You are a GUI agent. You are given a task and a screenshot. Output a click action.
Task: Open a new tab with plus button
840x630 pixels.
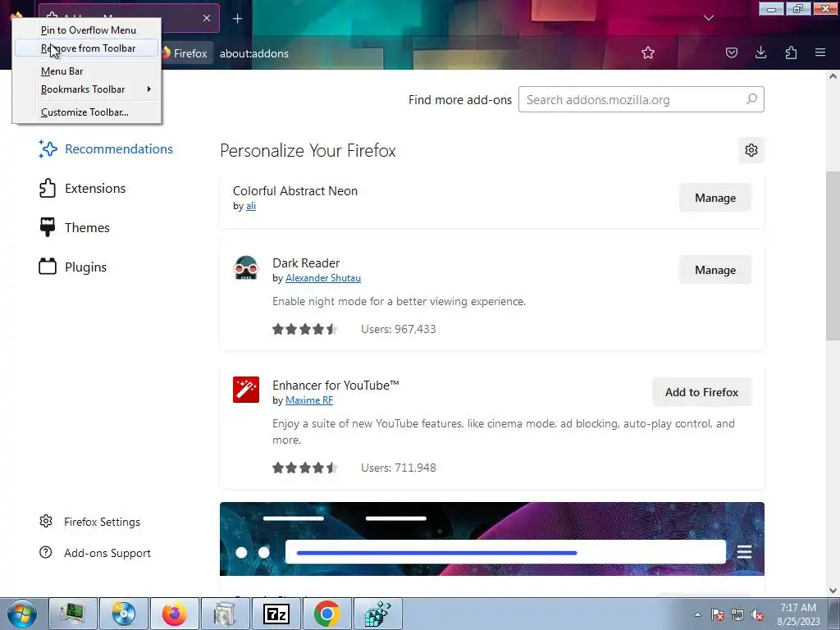click(237, 19)
